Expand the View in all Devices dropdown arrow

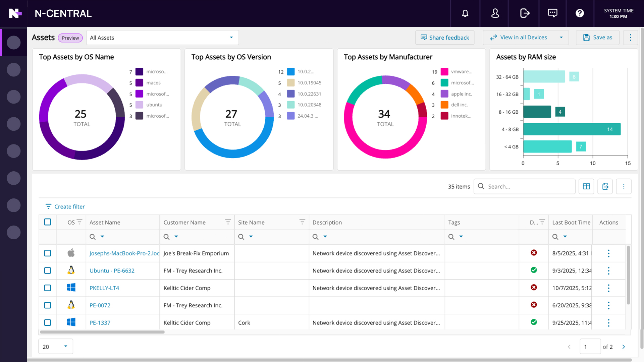pos(561,38)
